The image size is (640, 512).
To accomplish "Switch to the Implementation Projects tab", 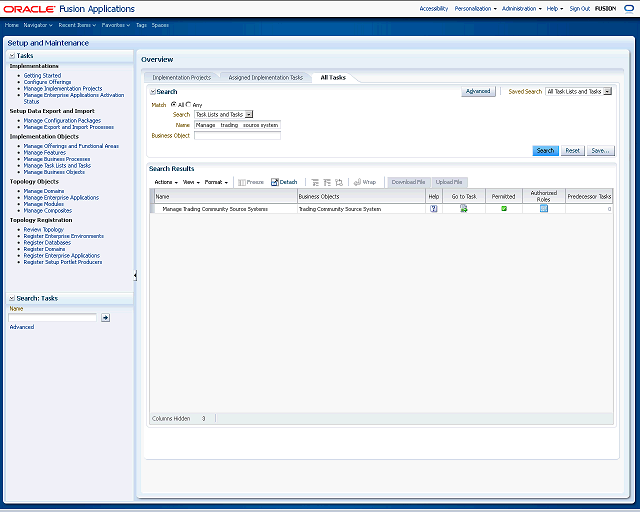I will tap(181, 77).
